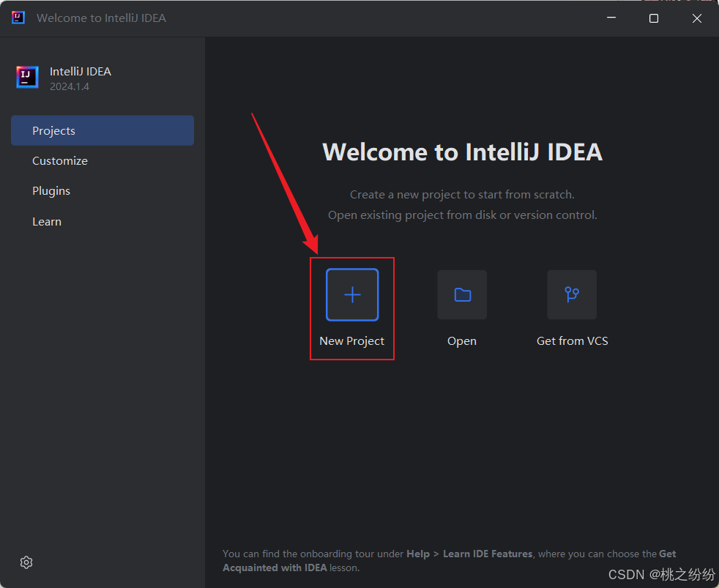
Task: Click the Open label
Action: (462, 341)
